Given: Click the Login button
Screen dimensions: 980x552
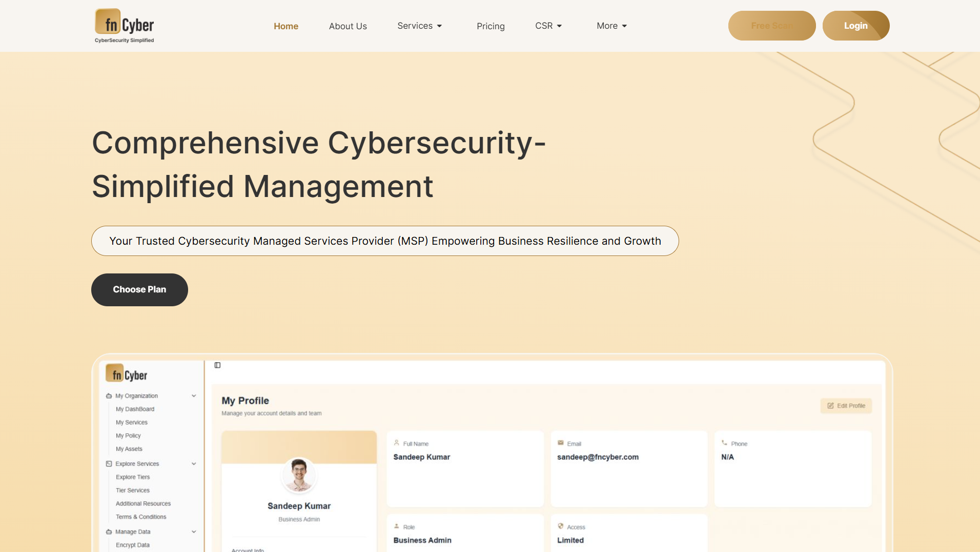Looking at the screenshot, I should pyautogui.click(x=855, y=26).
